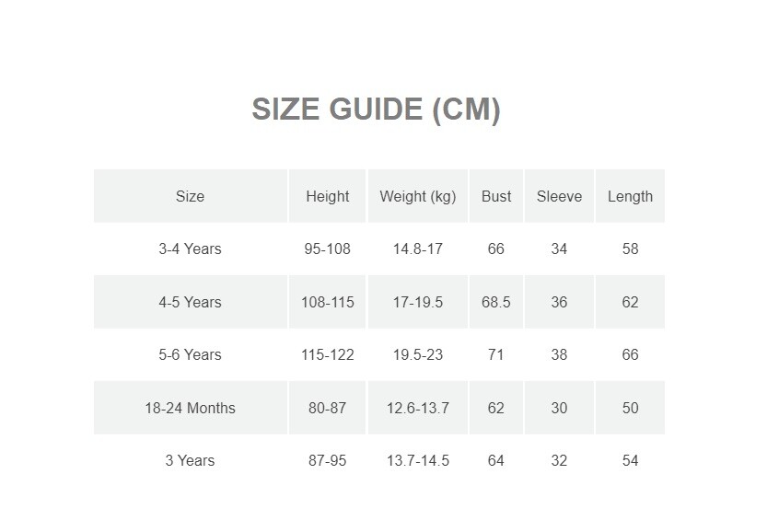Click the Height column header
The image size is (767, 532).
tap(327, 196)
